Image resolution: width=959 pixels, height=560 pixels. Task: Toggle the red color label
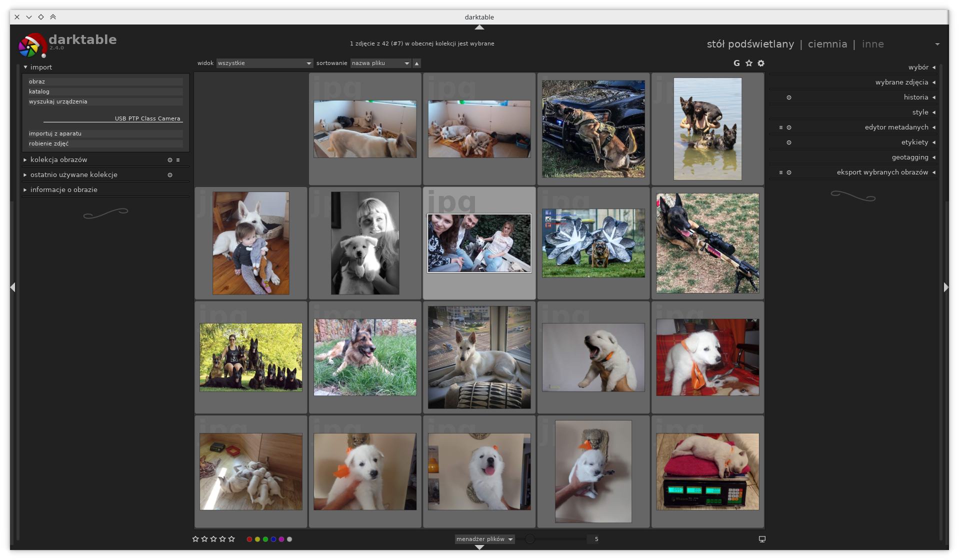(249, 539)
